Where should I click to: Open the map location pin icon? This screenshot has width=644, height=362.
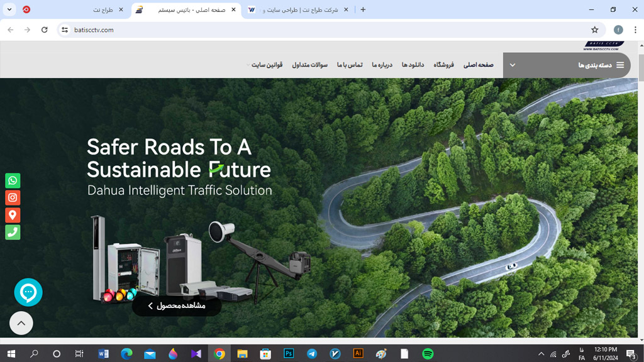[x=13, y=215]
